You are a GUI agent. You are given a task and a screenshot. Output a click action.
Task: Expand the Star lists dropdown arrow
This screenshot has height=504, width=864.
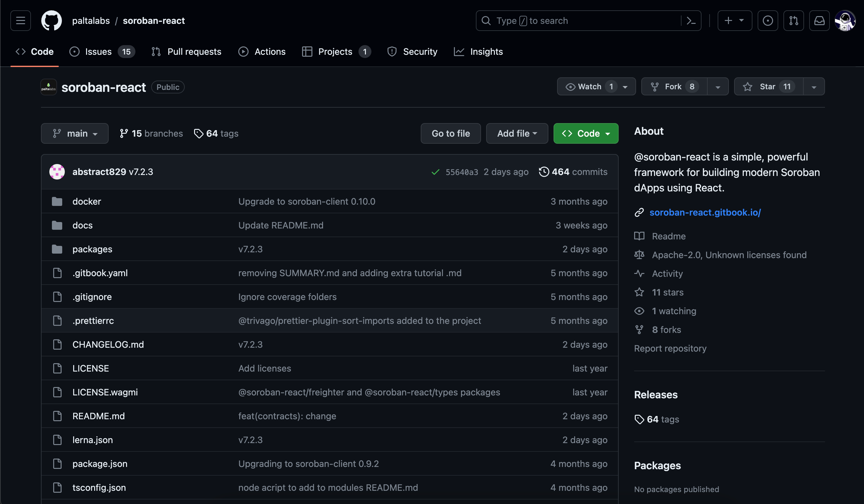[x=814, y=87]
